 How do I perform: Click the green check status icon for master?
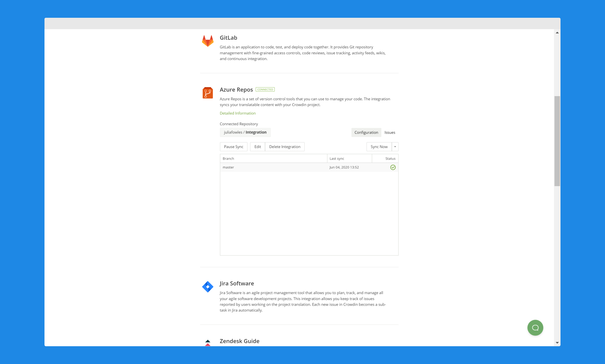(393, 167)
